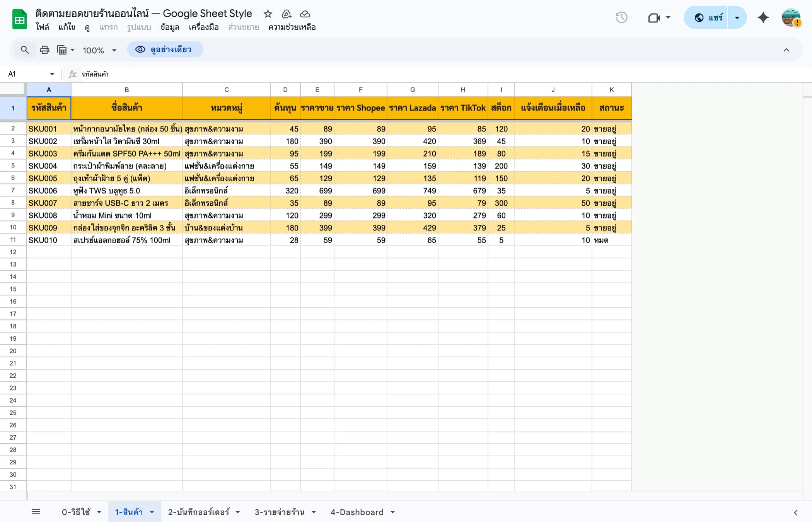This screenshot has width=812, height=522.
Task: Click the ดูอย่างเดียว preview button
Action: [165, 49]
